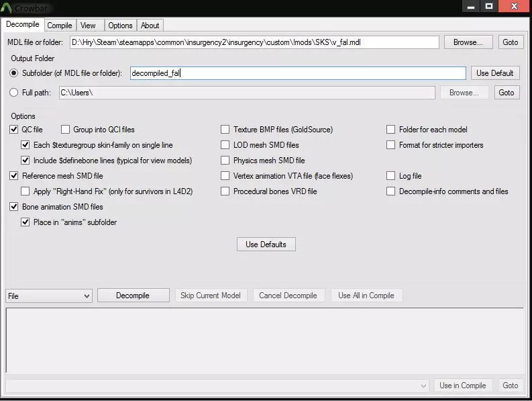
Task: Click the Use Defaults button
Action: click(266, 244)
